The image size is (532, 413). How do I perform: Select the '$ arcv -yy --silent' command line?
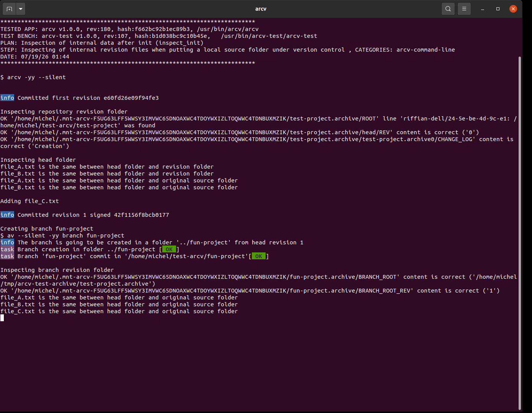tap(33, 77)
